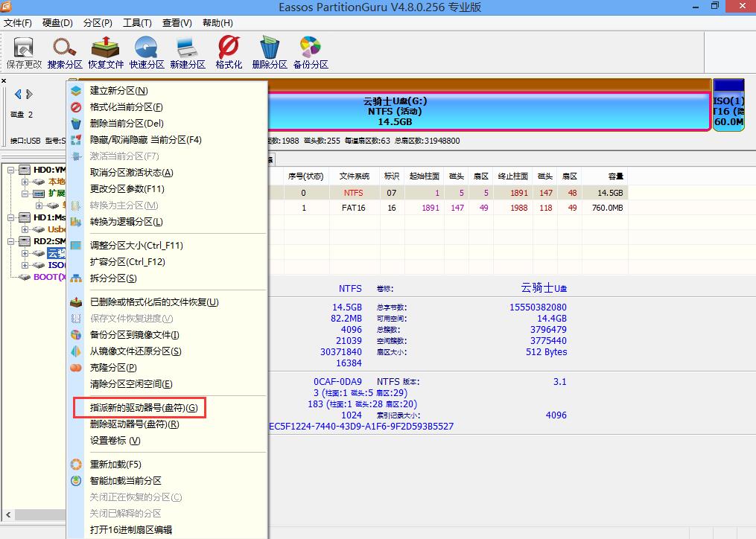Open the 备份分区 tool
This screenshot has height=539, width=756.
pyautogui.click(x=311, y=51)
